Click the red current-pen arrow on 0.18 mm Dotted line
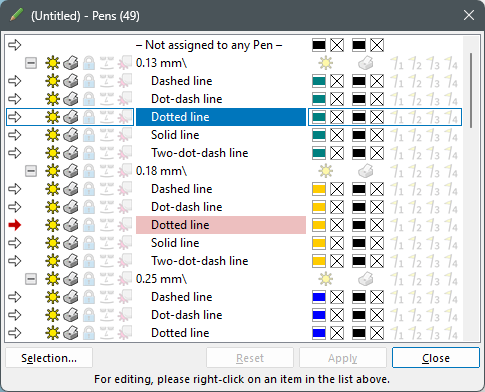 click(15, 225)
